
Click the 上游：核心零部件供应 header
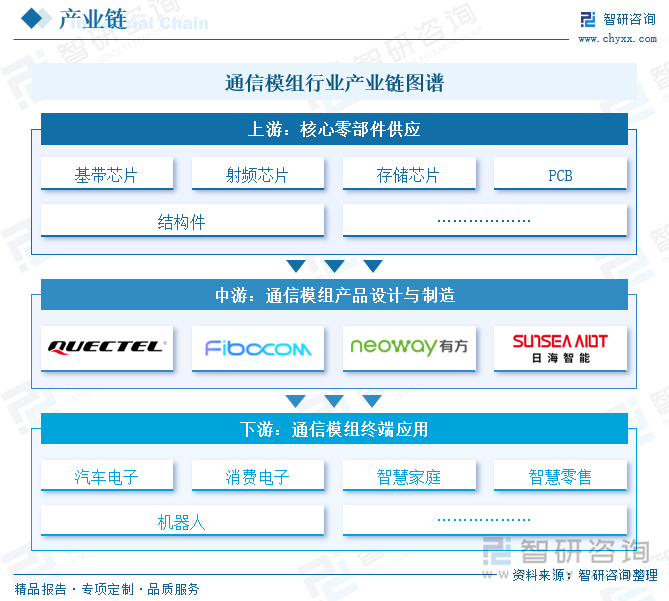334,129
